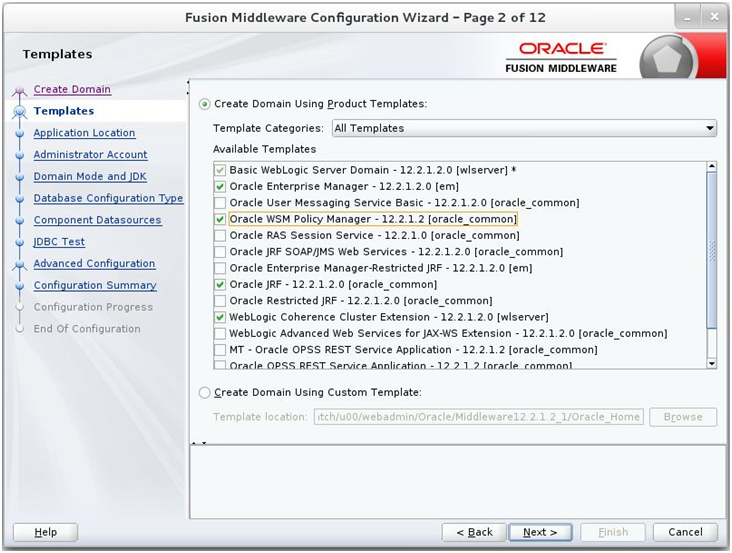Click Advanced Configuration step node icon
This screenshot has width=732, height=553.
pos(20,265)
